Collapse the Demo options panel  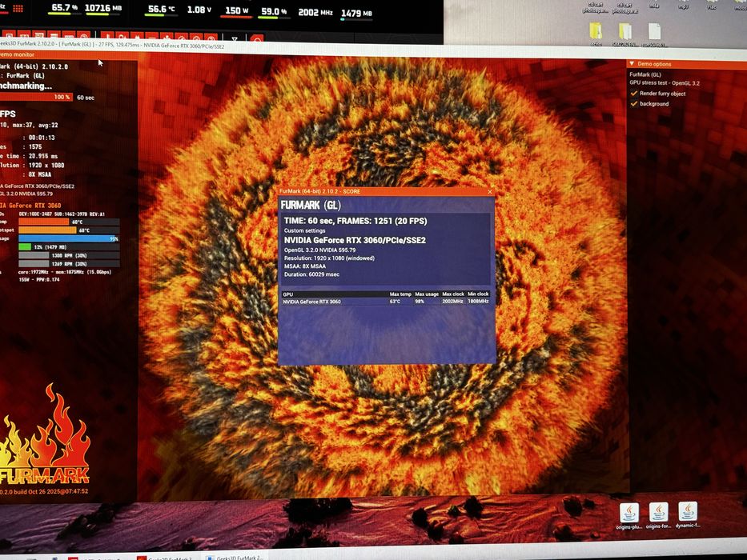point(632,63)
